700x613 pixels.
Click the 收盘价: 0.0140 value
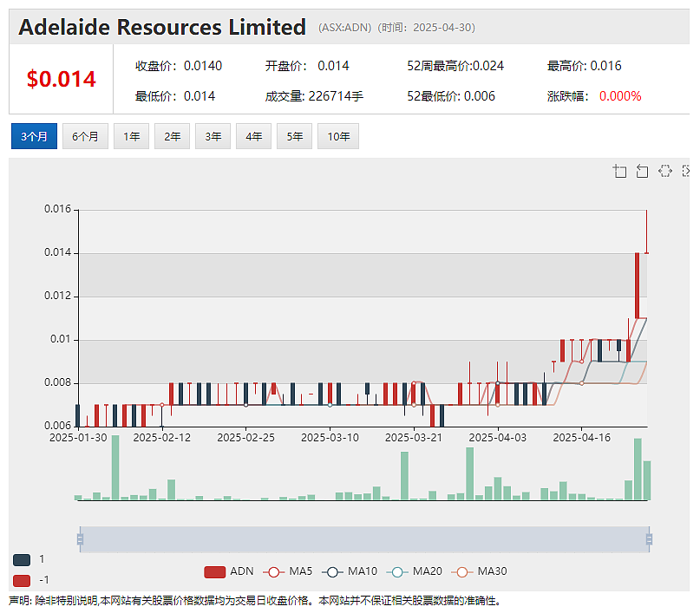179,66
